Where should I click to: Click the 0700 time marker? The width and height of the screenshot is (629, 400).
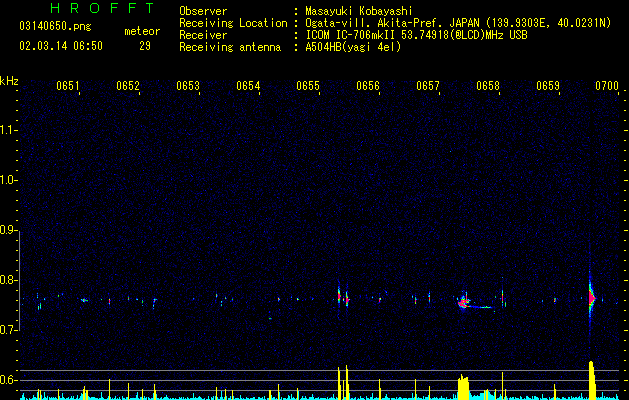[607, 86]
